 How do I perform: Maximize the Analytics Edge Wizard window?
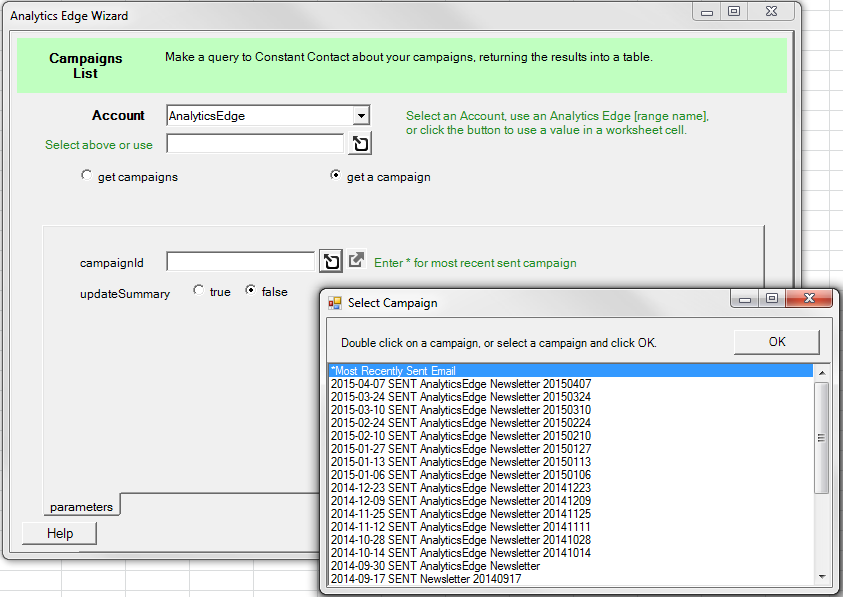(x=734, y=12)
